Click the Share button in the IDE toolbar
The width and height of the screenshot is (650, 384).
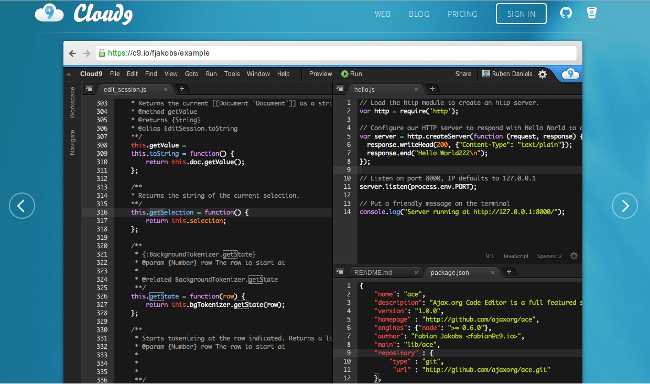coord(463,74)
